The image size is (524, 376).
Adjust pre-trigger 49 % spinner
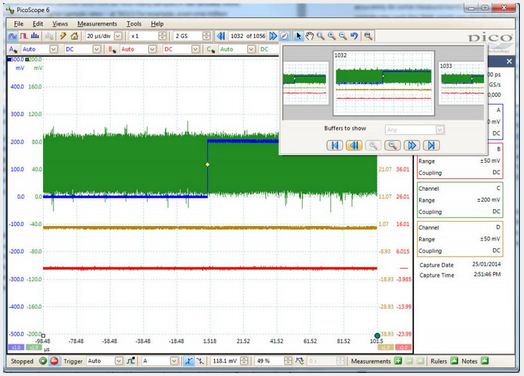[288, 361]
